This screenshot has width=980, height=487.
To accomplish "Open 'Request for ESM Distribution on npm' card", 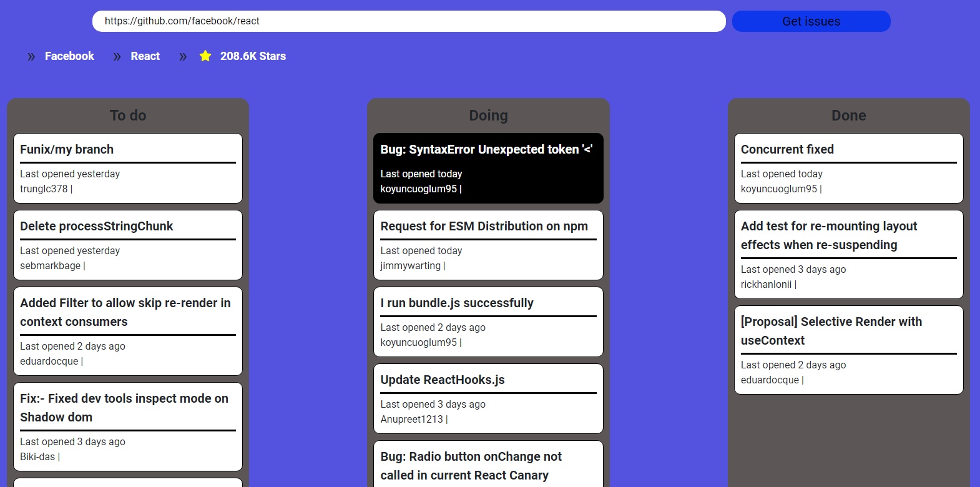I will pyautogui.click(x=488, y=245).
